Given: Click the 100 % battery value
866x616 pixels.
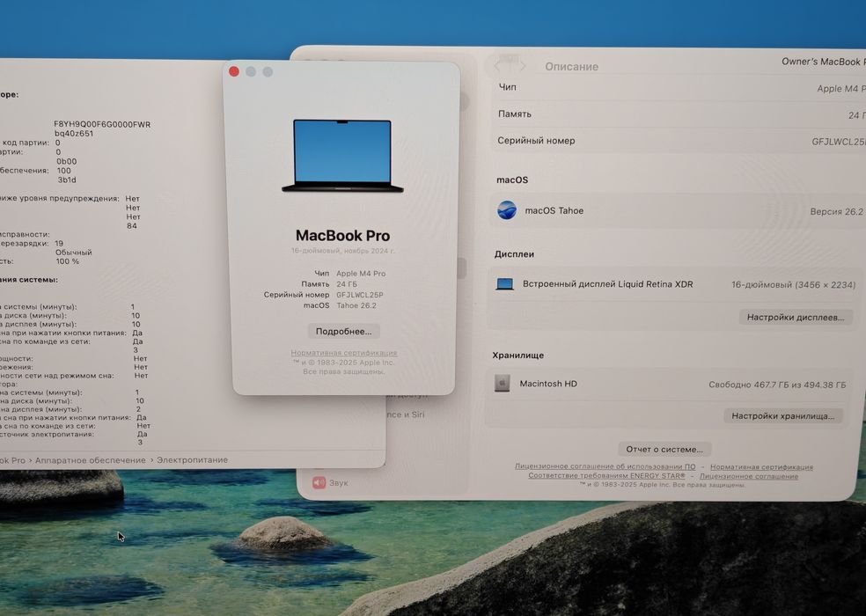Looking at the screenshot, I should tap(68, 261).
